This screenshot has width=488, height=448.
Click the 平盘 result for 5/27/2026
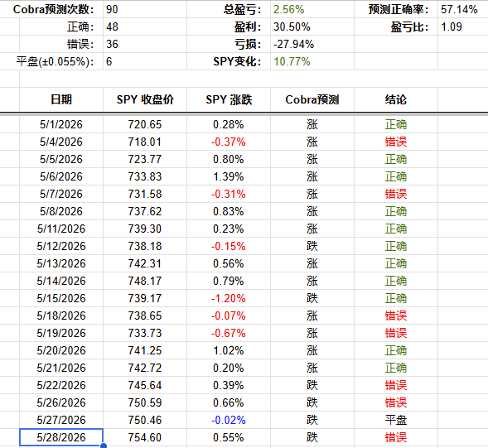396,420
